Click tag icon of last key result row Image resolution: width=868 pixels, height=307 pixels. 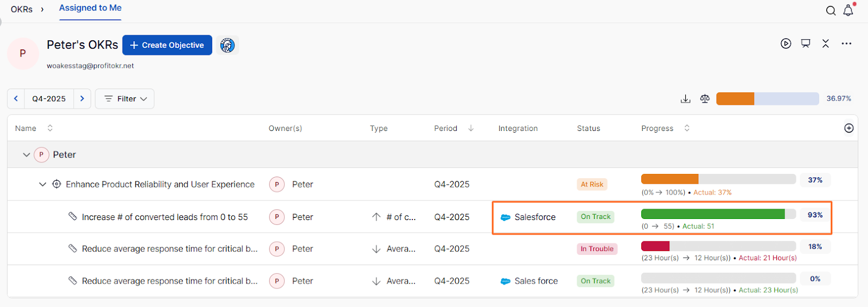click(x=73, y=280)
